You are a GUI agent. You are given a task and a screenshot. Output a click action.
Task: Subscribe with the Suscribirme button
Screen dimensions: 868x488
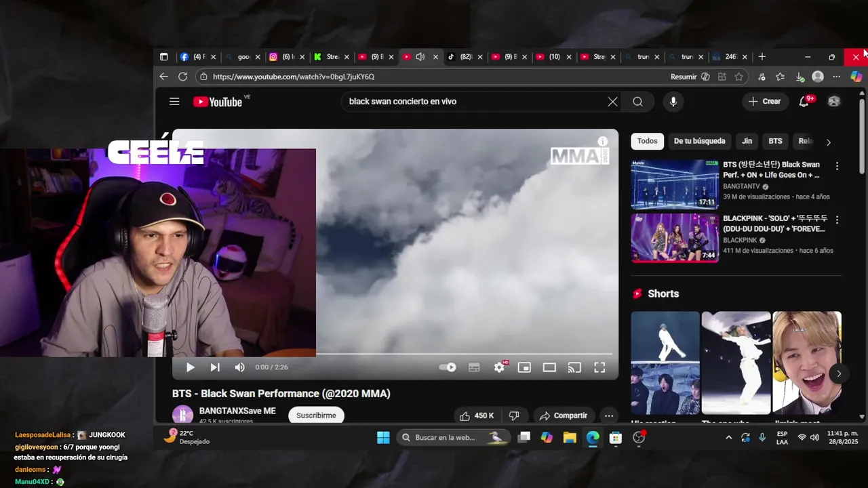[316, 415]
